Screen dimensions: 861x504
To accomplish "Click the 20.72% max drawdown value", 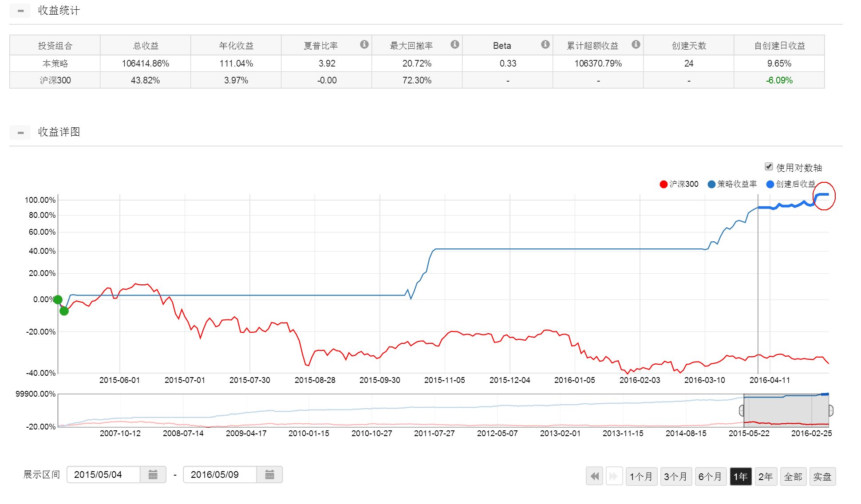I will (x=417, y=63).
